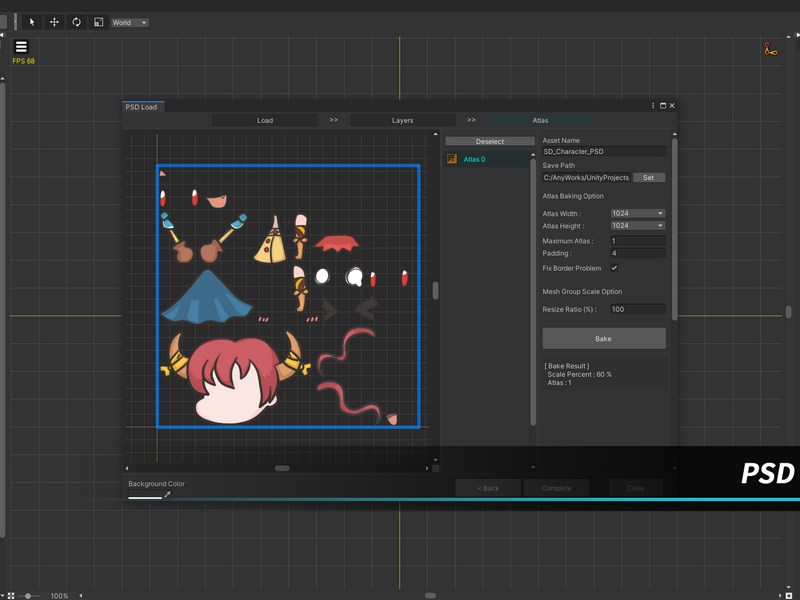Click the blue skirt sprite in atlas
Screen dimensions: 800x600
point(207,298)
